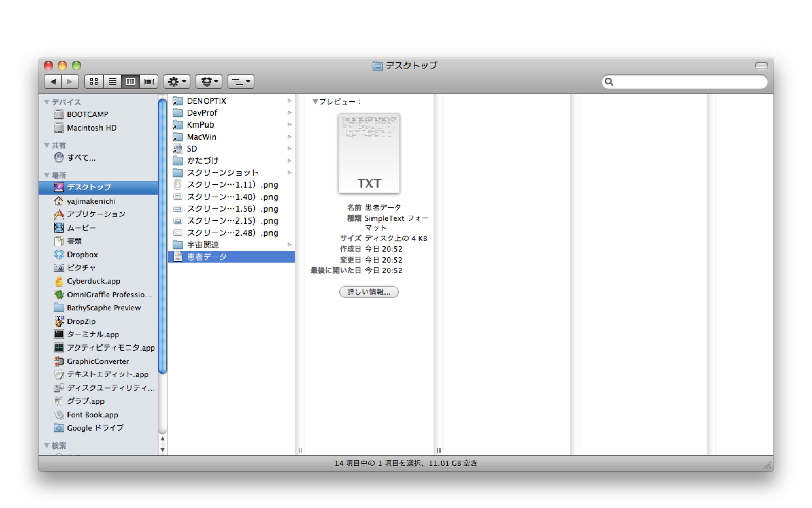Click the search field in toolbar
The height and width of the screenshot is (508, 812).
(x=688, y=82)
